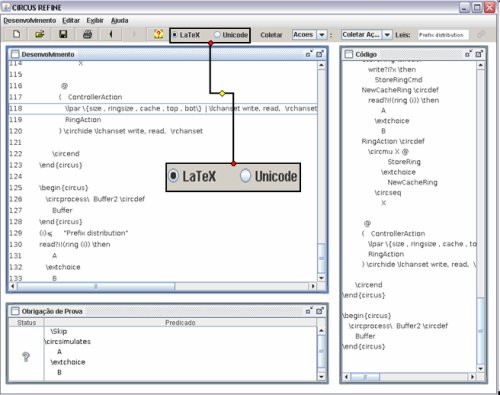The height and width of the screenshot is (395, 500).
Task: Open the Ajuda menu
Action: (119, 21)
